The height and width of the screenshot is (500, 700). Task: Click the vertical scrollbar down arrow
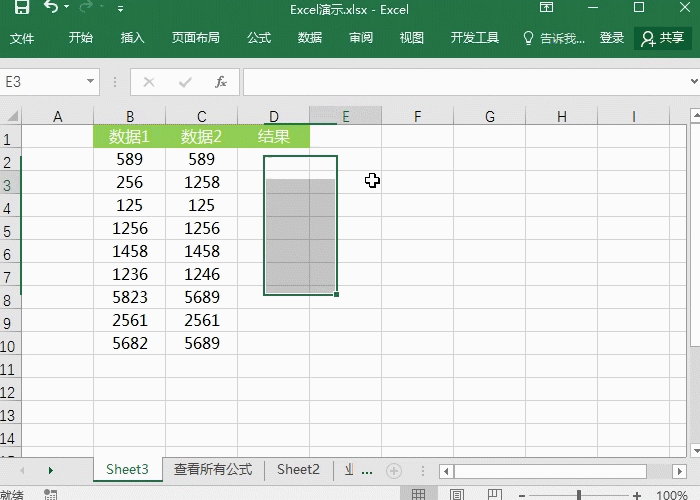point(695,450)
